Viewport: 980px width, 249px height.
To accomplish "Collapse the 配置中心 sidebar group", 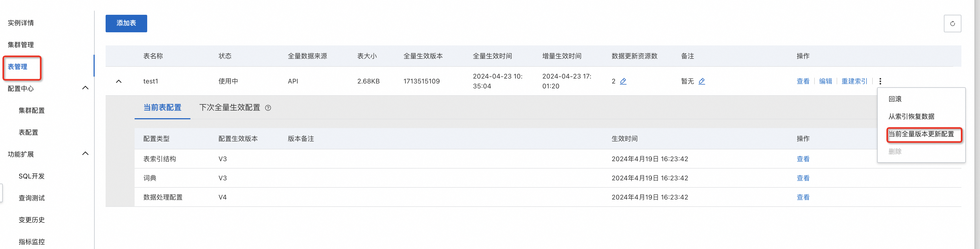I will 85,88.
